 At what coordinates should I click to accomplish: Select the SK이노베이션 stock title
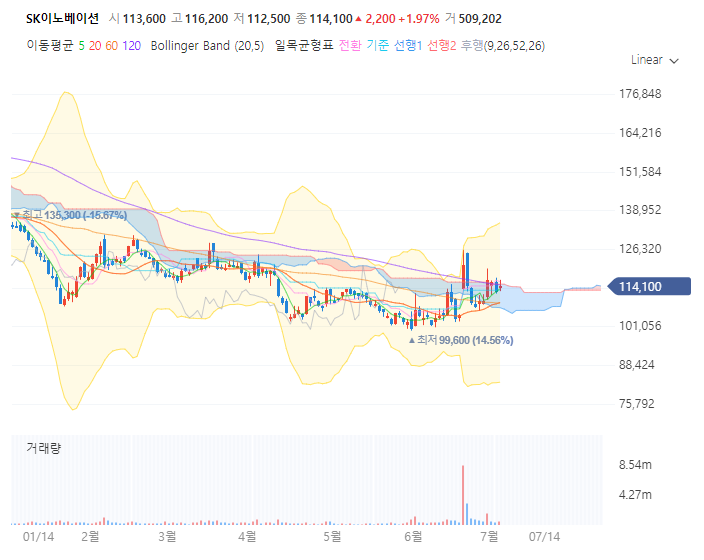(x=62, y=19)
